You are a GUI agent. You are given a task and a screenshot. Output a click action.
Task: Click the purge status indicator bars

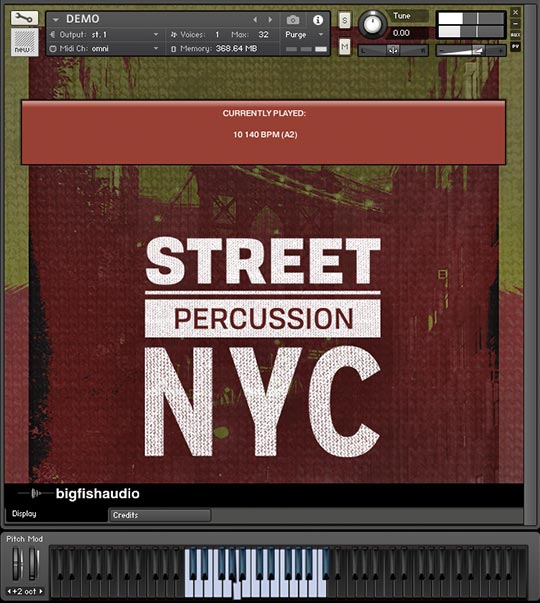pos(306,49)
